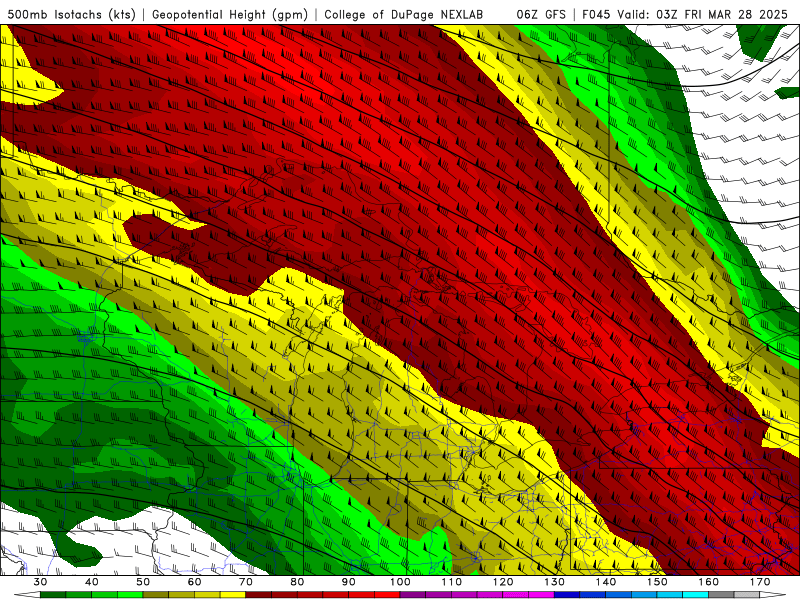
Task: Click the '06Z GFS' model run label
Action: (x=541, y=14)
